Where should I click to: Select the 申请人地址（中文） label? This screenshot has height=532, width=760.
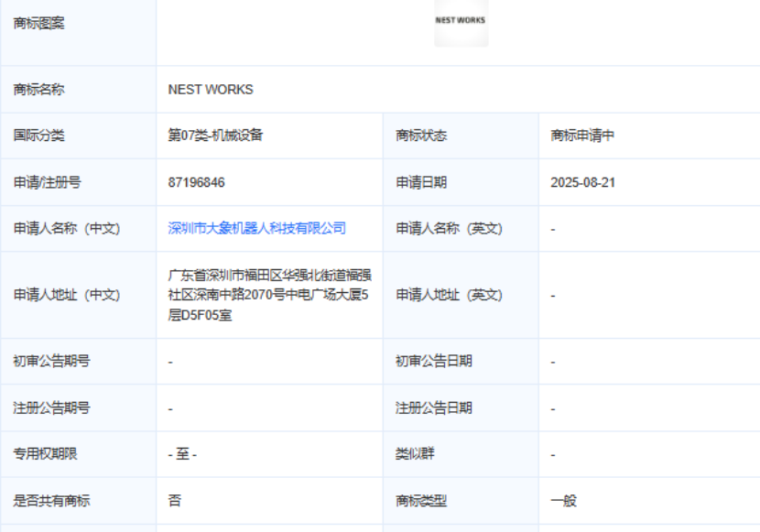coord(67,295)
